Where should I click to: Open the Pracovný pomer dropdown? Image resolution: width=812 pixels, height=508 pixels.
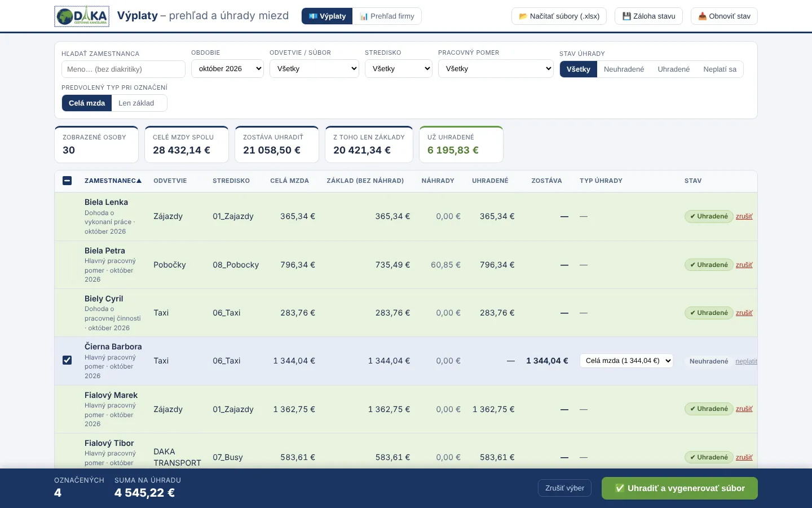496,69
